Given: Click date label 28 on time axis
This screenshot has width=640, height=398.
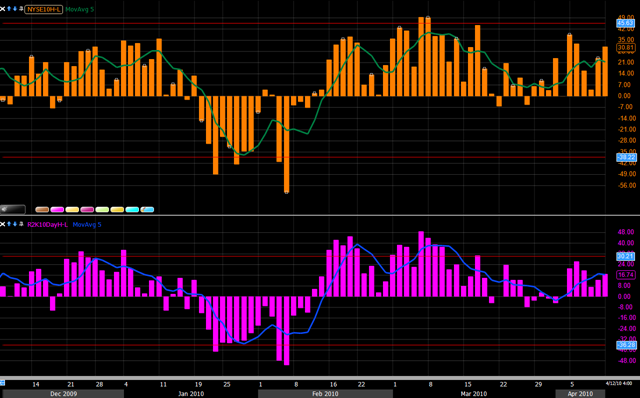Looking at the screenshot, I should (x=99, y=384).
